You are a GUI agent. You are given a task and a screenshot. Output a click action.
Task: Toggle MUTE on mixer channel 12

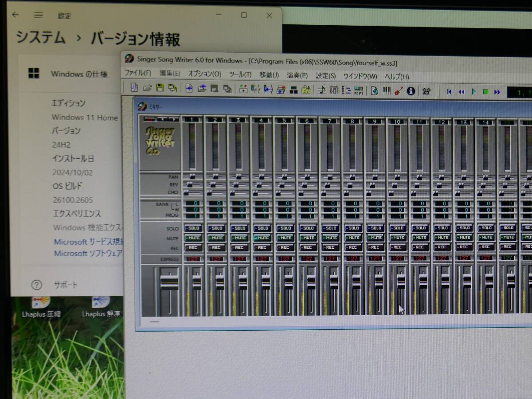click(x=442, y=238)
